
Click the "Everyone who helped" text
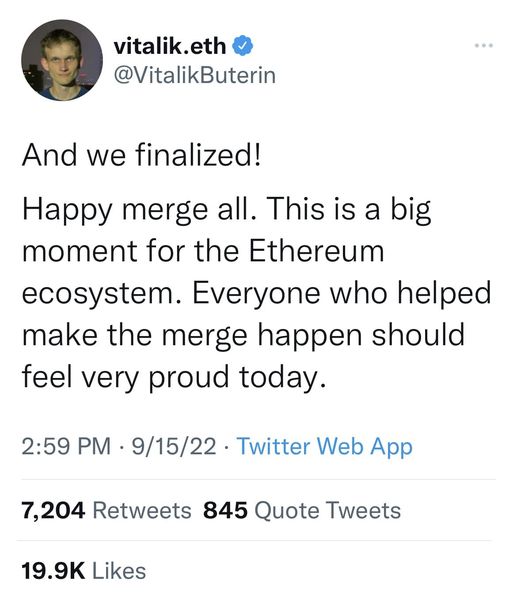tap(341, 295)
